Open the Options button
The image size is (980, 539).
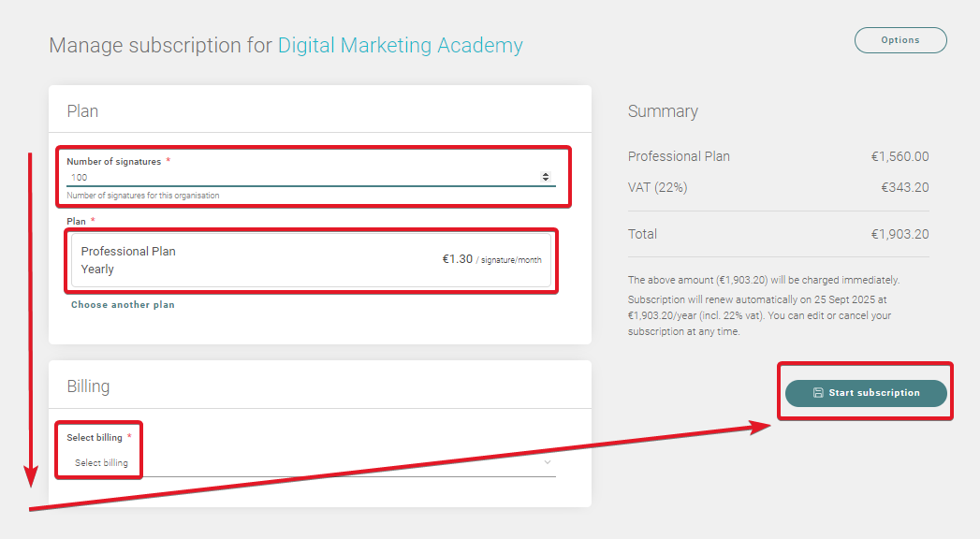900,40
